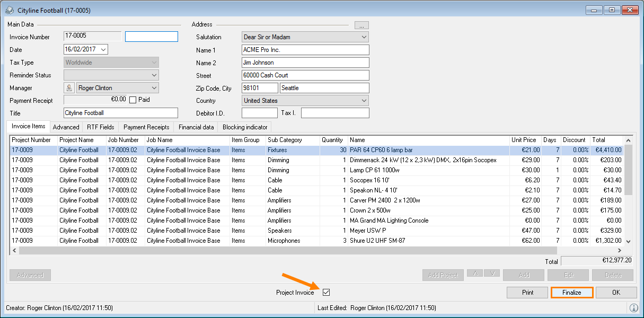Expand the Reminder Status dropdown
The width and height of the screenshot is (644, 318).
click(154, 75)
